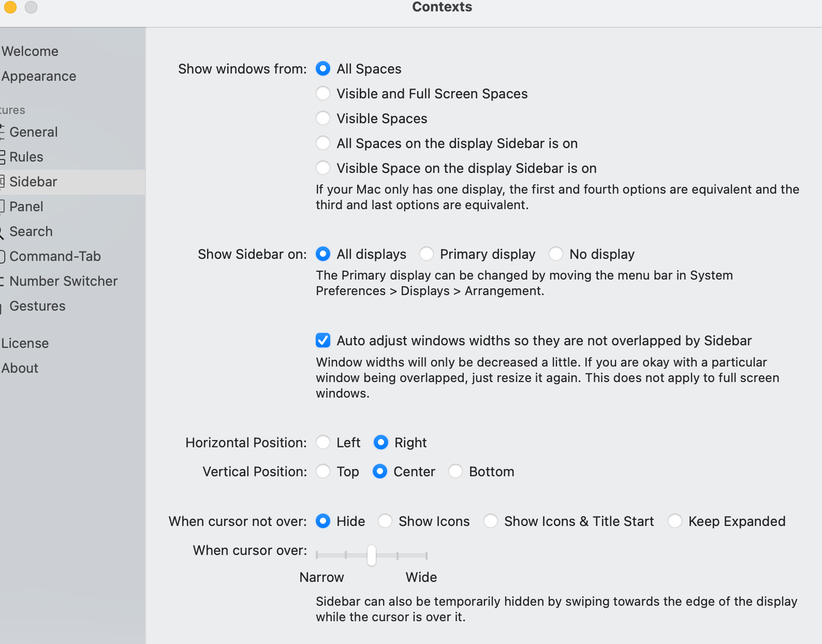The width and height of the screenshot is (822, 644).
Task: Switch to the Panel settings section
Action: pyautogui.click(x=26, y=207)
